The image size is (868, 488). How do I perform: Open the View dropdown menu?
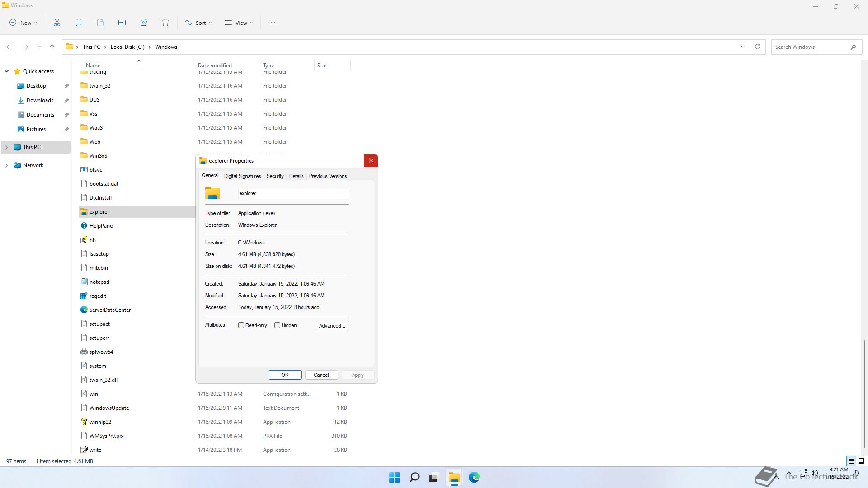239,23
